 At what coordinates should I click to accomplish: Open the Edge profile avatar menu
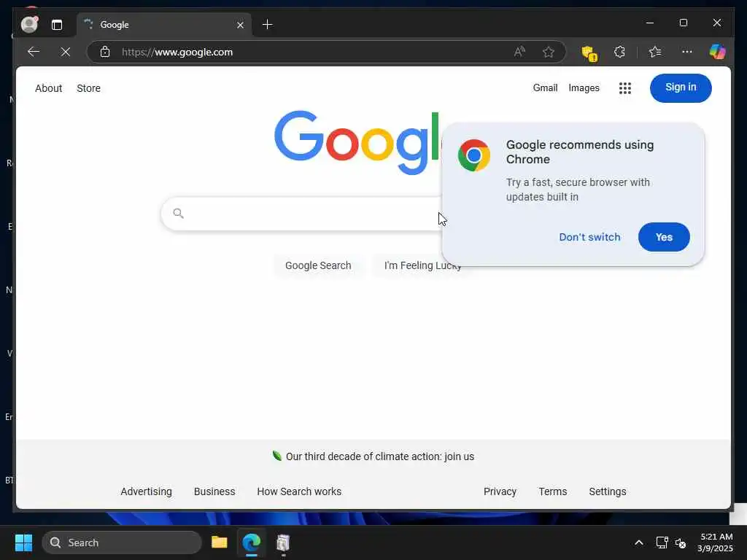(x=29, y=24)
